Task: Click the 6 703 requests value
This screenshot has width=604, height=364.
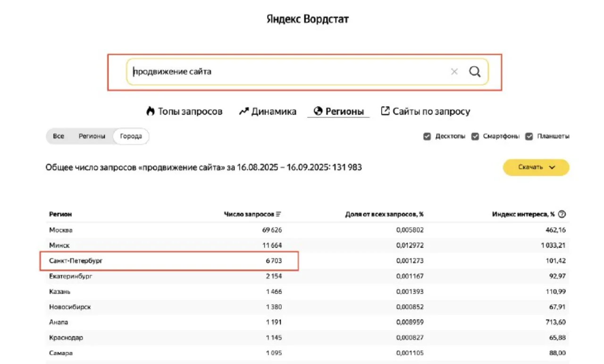Action: click(274, 261)
